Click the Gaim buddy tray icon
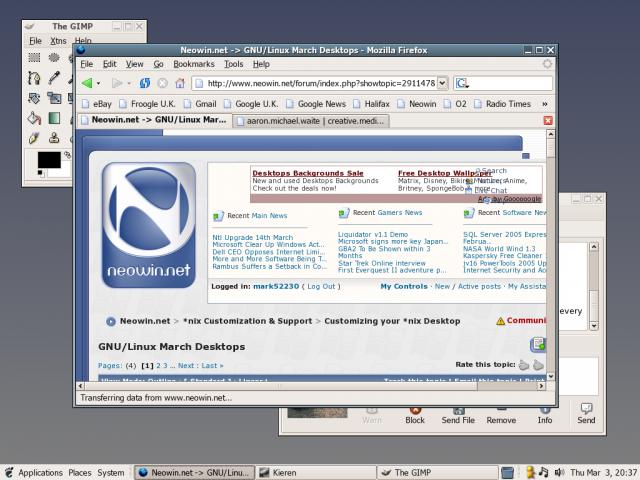 pos(530,472)
